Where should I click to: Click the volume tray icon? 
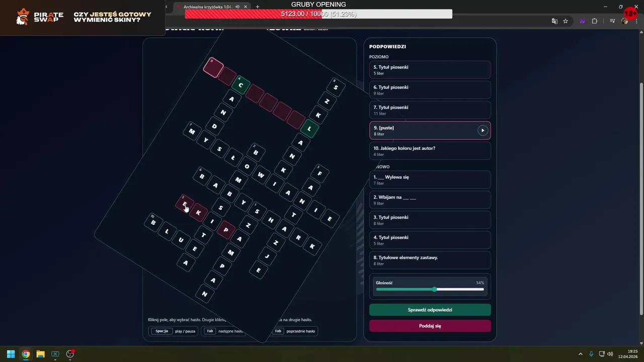pos(610,354)
